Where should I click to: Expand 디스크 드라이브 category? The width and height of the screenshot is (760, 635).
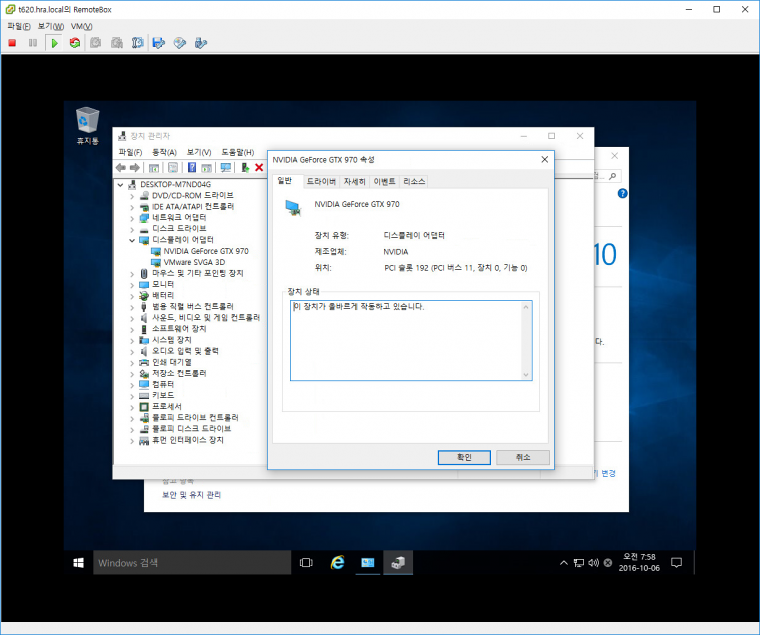pos(132,229)
